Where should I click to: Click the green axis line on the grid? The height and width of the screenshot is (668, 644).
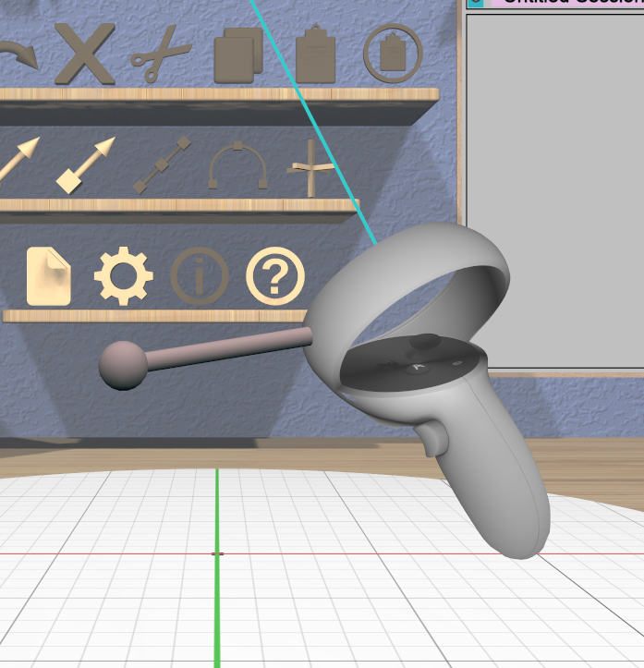[217, 601]
